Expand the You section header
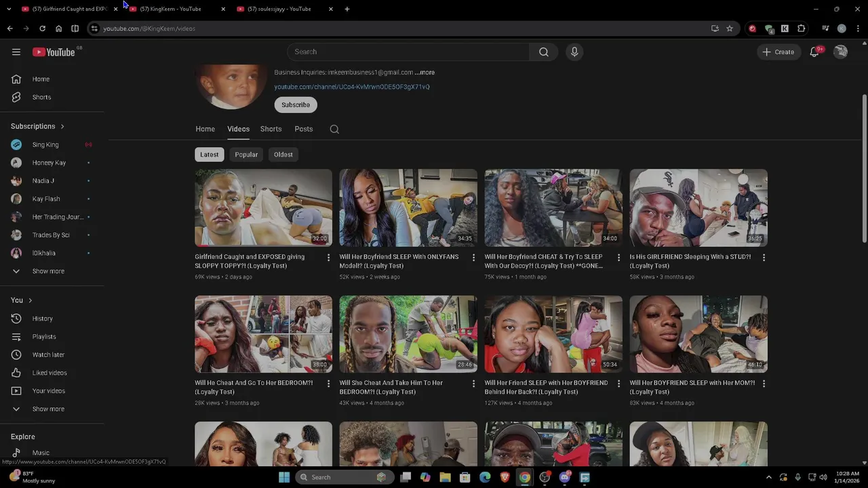Screen dimensions: 868x488 point(21,300)
